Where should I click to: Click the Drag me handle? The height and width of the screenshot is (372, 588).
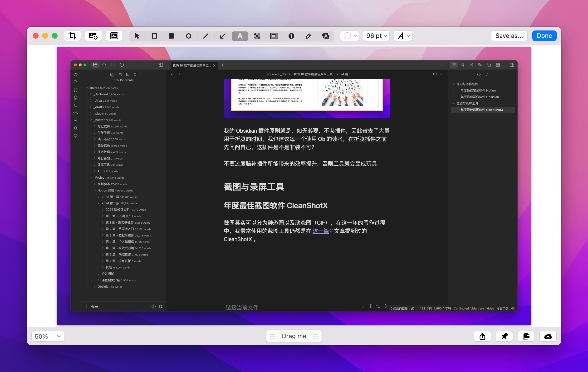294,336
